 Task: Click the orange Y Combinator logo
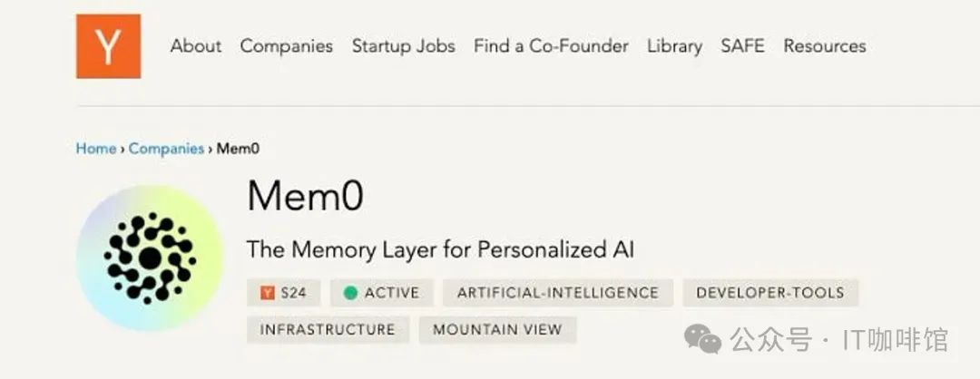tap(108, 46)
